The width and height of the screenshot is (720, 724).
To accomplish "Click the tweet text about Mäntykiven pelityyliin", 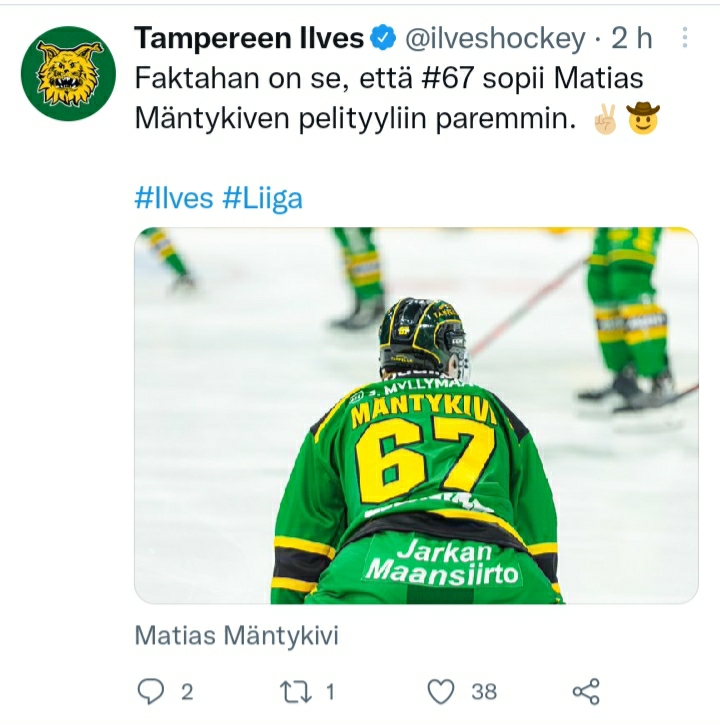I will 350,120.
